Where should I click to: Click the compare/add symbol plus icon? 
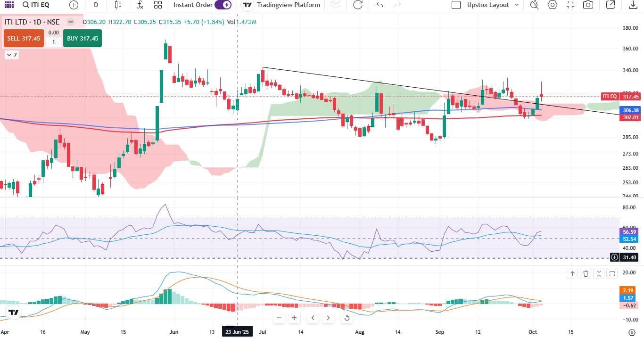tap(74, 5)
